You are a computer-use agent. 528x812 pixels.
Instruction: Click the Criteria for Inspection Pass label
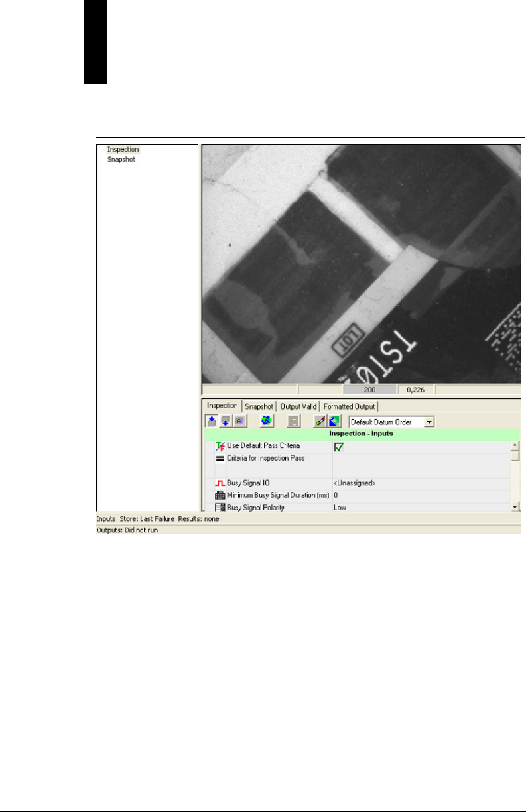266,458
